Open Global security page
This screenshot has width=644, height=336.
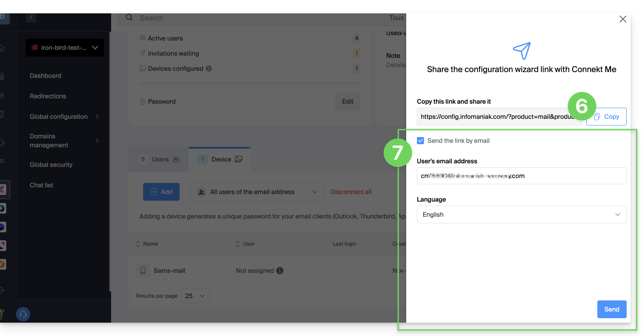(x=51, y=165)
